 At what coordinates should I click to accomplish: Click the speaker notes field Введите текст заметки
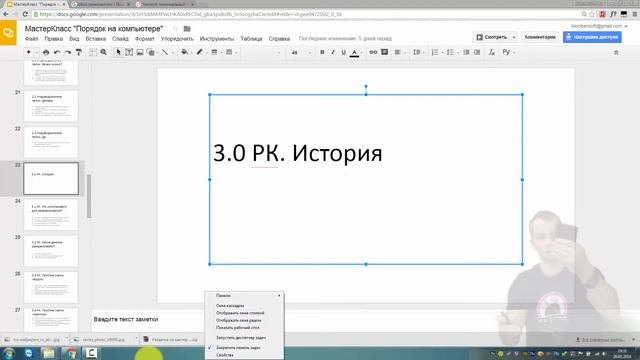(x=126, y=319)
